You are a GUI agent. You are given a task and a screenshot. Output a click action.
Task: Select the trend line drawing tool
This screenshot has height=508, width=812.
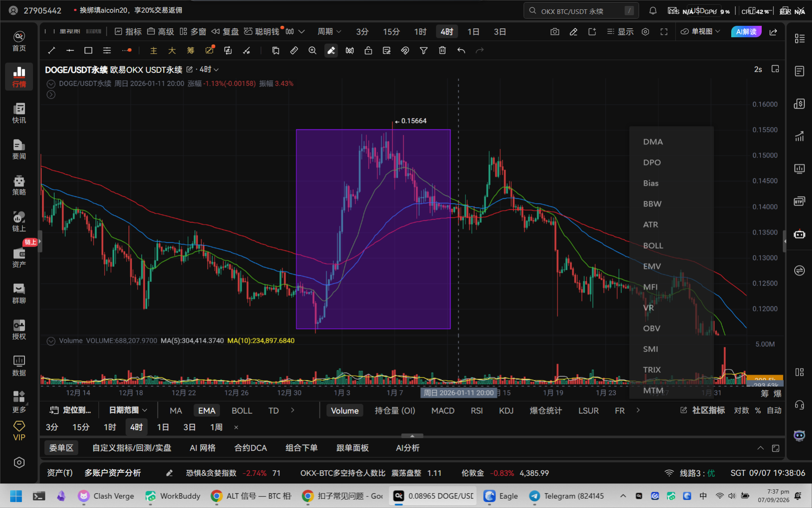[52, 51]
